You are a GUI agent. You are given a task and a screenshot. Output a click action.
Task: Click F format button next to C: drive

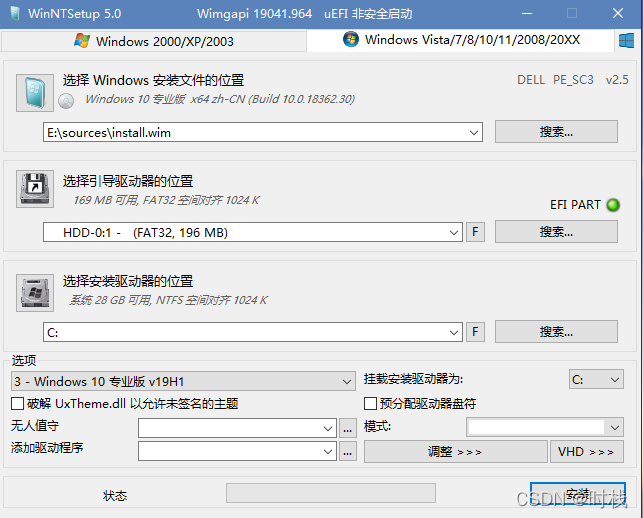(x=475, y=332)
